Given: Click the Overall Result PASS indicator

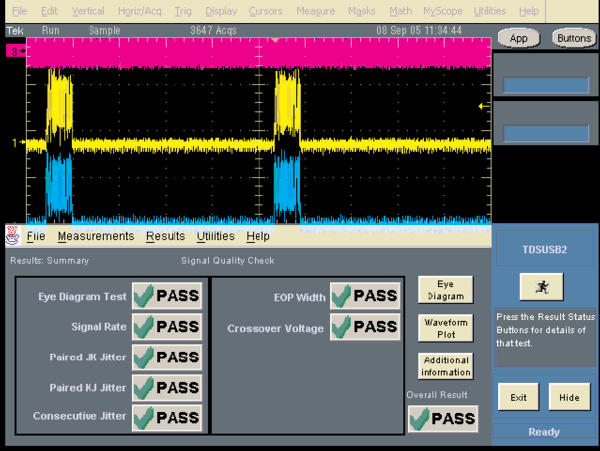Looking at the screenshot, I should coord(442,419).
